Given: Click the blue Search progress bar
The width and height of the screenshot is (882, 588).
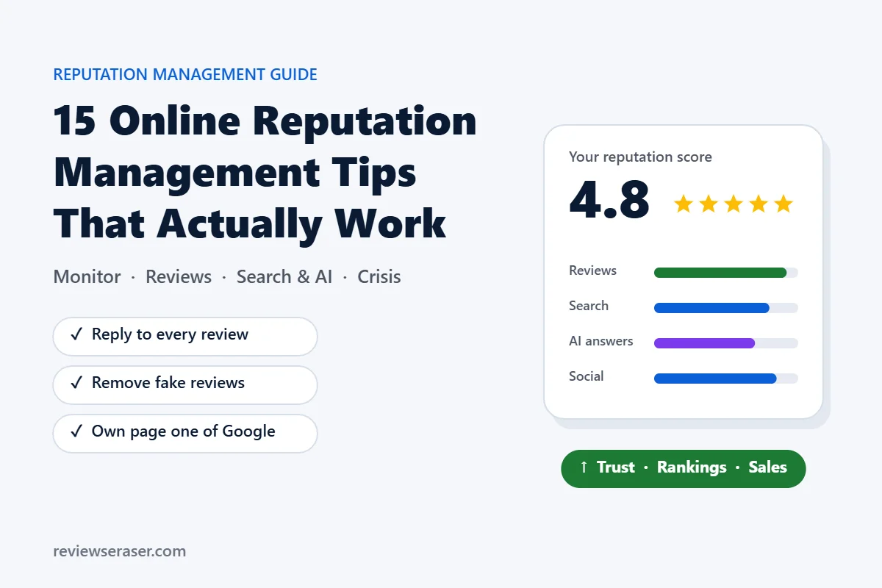Looking at the screenshot, I should tap(711, 308).
